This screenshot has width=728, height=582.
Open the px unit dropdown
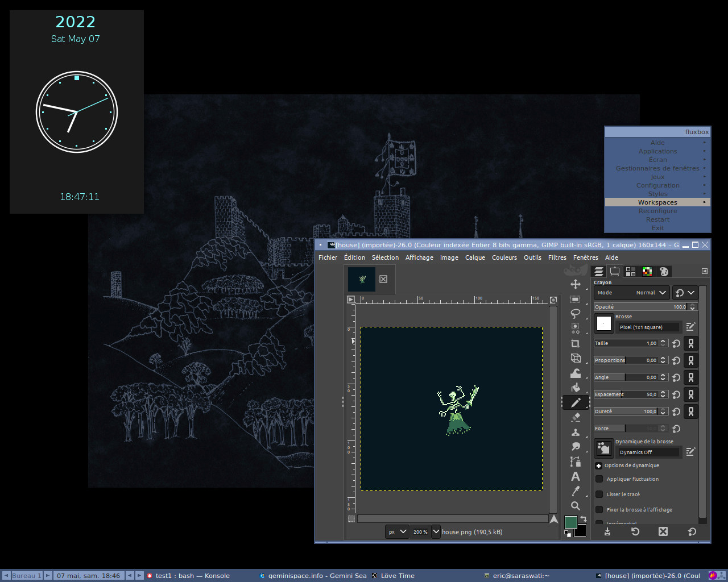tap(397, 532)
